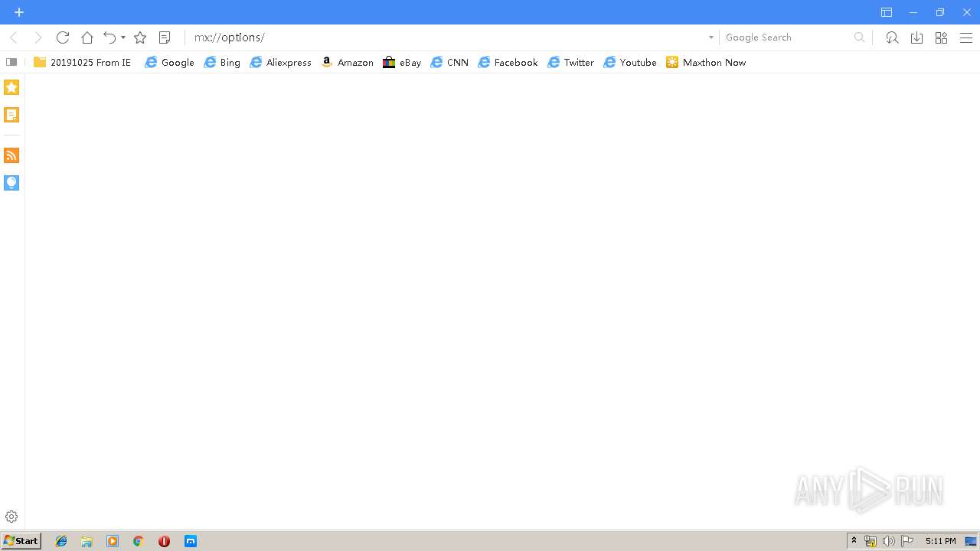Open the Maxthon Now bookmark

point(706,63)
